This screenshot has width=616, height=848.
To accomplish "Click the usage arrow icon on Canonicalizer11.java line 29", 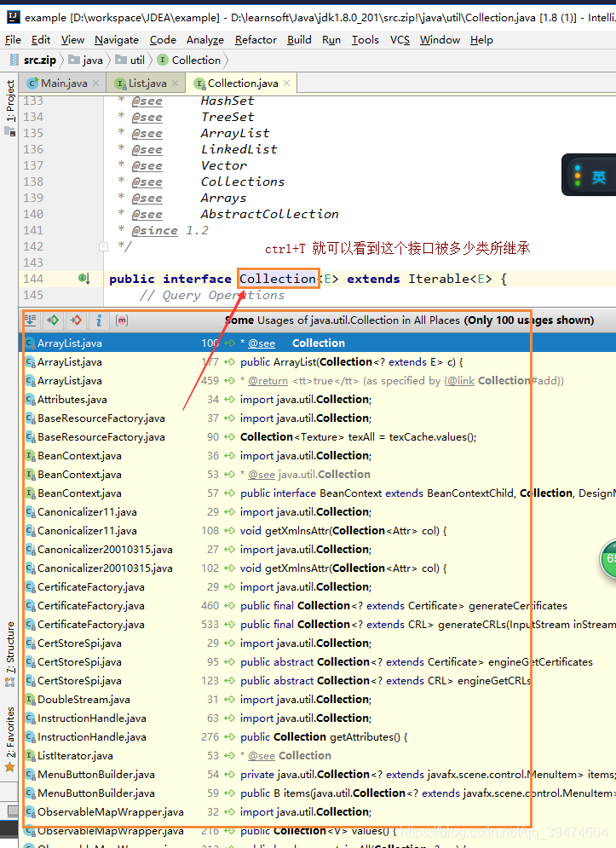I will tap(230, 512).
